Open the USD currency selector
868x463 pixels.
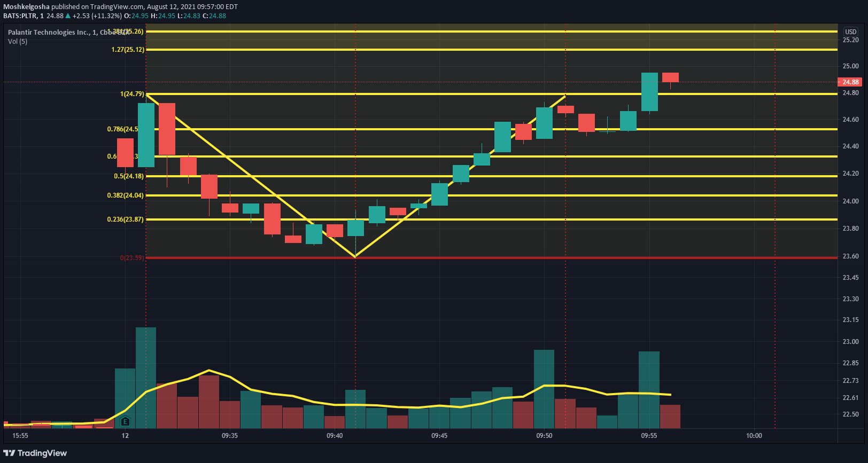850,32
